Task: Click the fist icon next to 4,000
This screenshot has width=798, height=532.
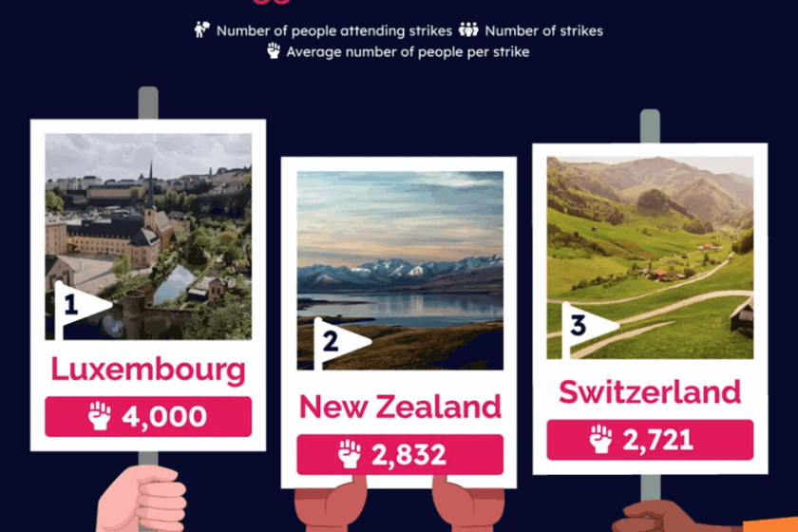Action: click(x=100, y=416)
